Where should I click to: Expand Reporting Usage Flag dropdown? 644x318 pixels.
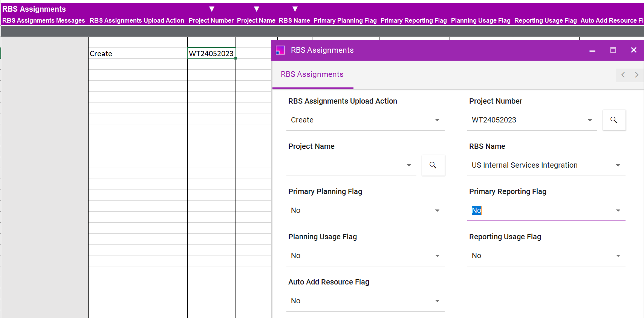click(618, 256)
